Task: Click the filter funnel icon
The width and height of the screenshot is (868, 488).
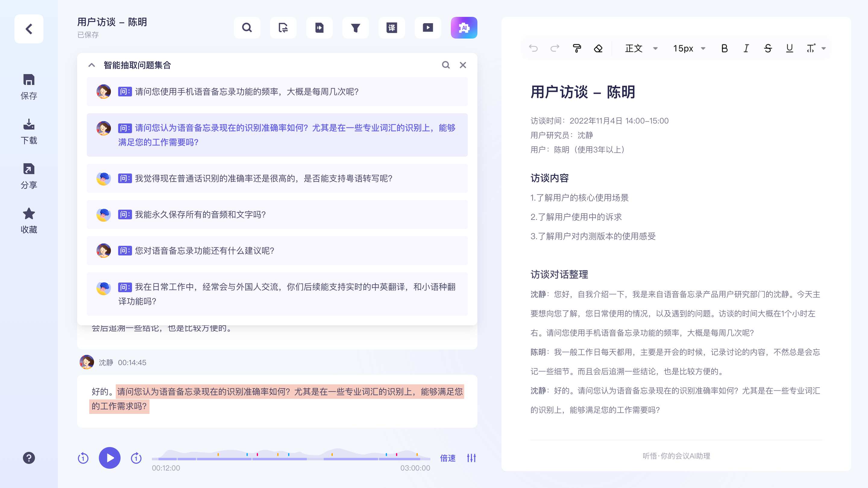Action: pos(356,28)
